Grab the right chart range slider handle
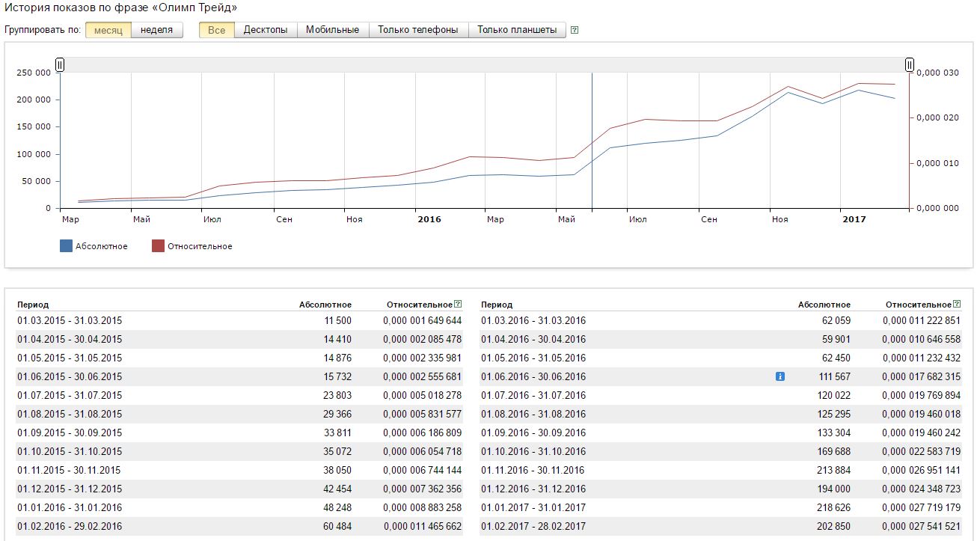This screenshot has height=541, width=980. [910, 65]
